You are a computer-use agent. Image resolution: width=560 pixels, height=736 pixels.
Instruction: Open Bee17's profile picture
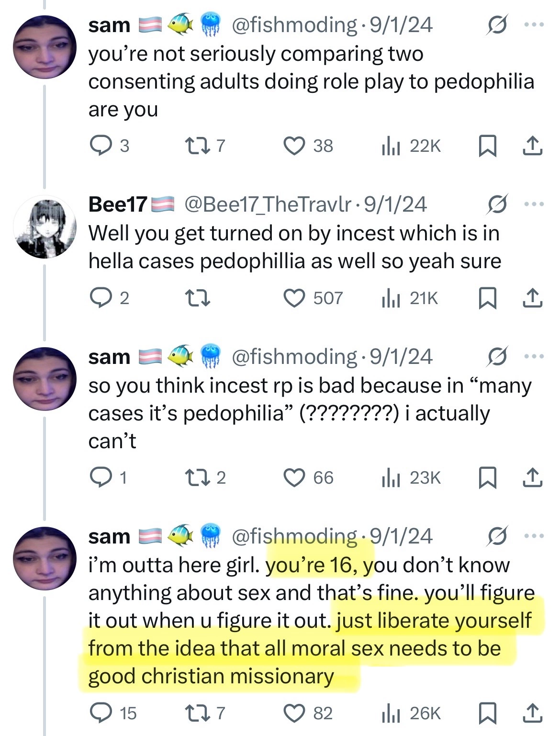coord(45,226)
